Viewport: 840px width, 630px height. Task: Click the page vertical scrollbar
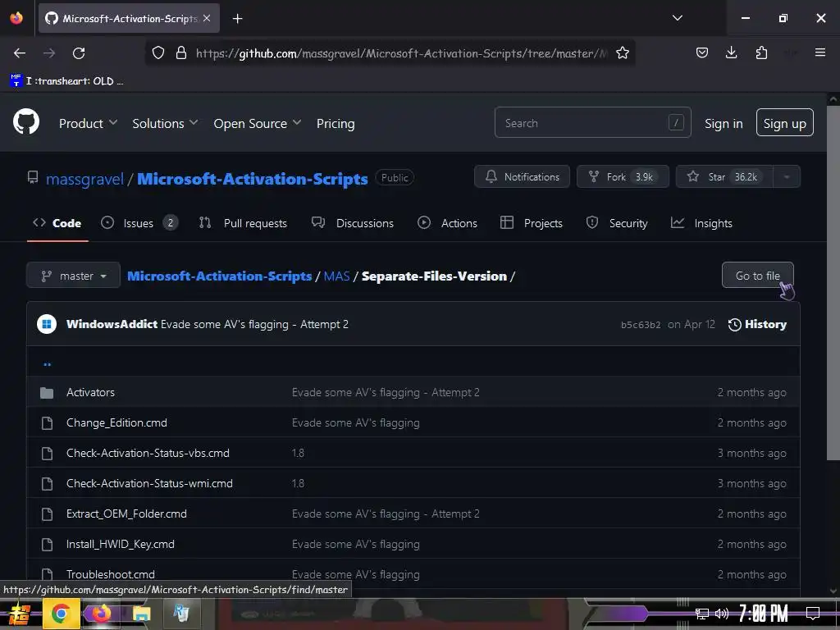(x=833, y=283)
